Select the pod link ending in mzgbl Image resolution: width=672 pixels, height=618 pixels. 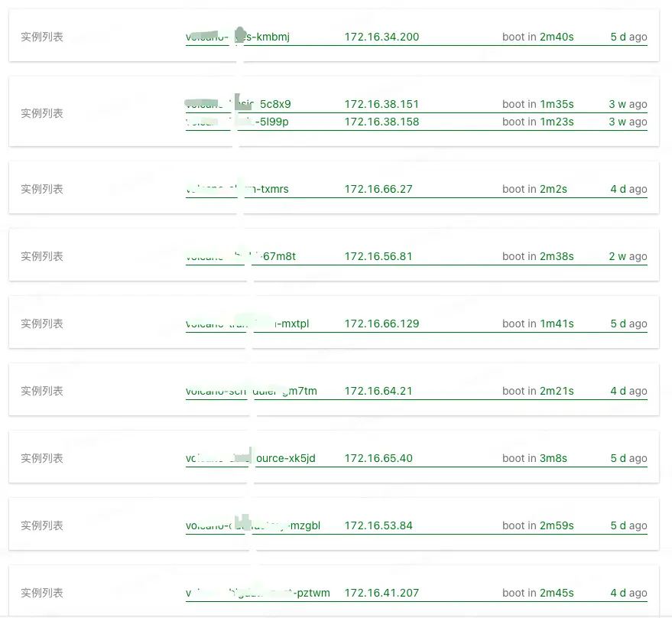point(253,525)
